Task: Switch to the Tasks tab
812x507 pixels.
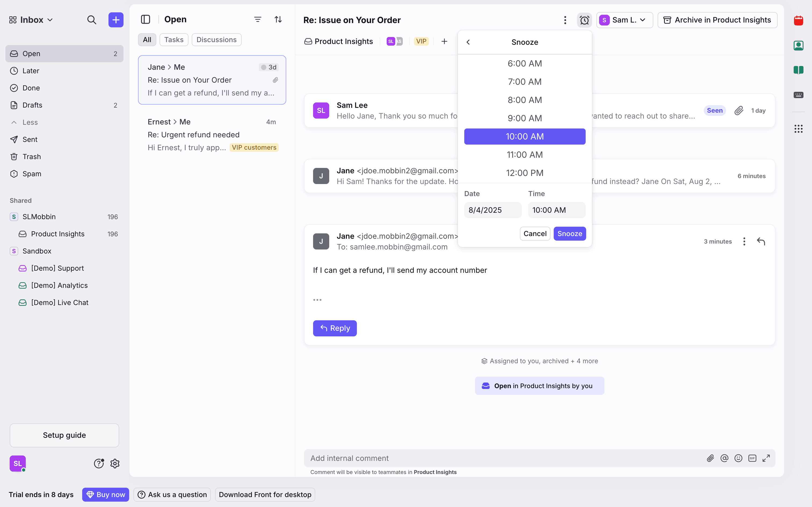Action: tap(173, 40)
